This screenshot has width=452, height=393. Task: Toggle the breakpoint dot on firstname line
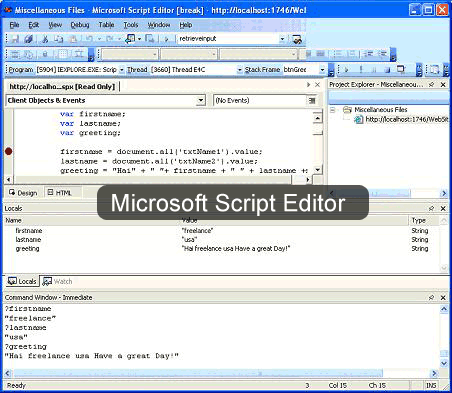tap(9, 152)
